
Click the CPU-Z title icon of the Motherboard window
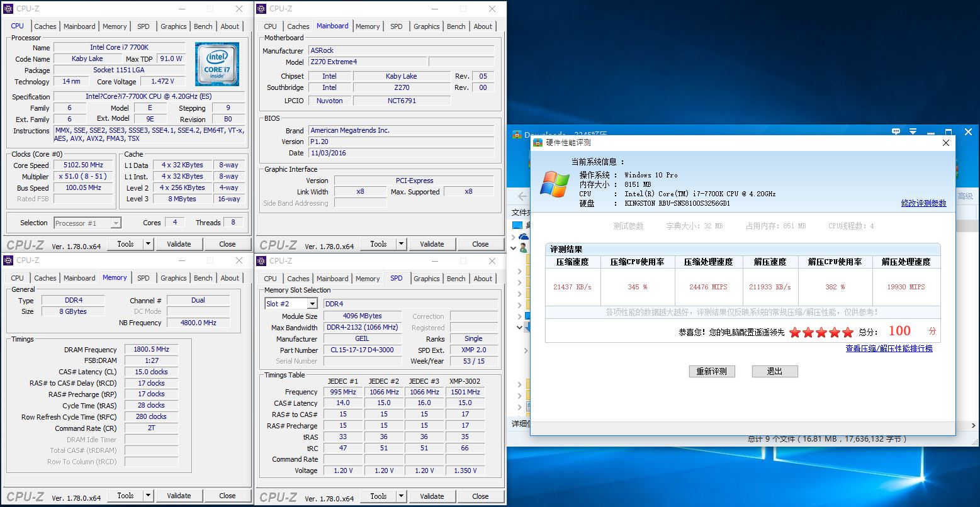[x=261, y=9]
